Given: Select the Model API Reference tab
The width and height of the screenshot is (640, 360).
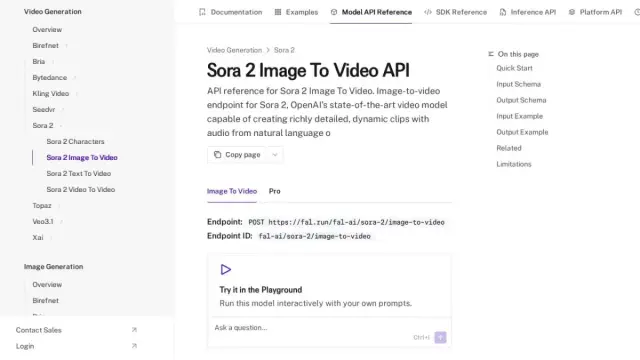Looking at the screenshot, I should click(371, 12).
